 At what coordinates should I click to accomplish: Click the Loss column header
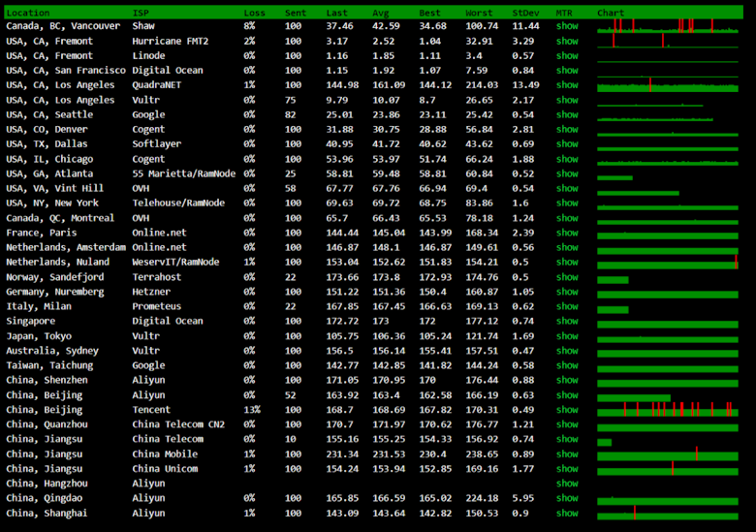(254, 13)
